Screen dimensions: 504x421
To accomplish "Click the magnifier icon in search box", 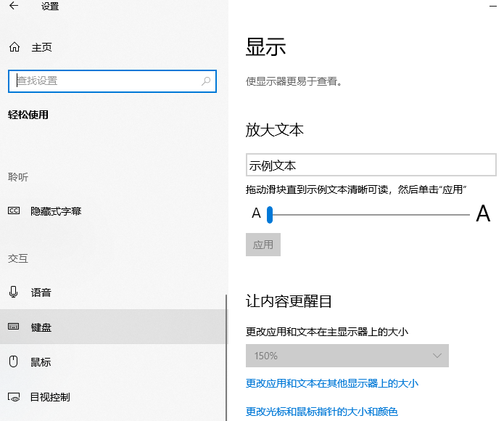I will click(207, 81).
